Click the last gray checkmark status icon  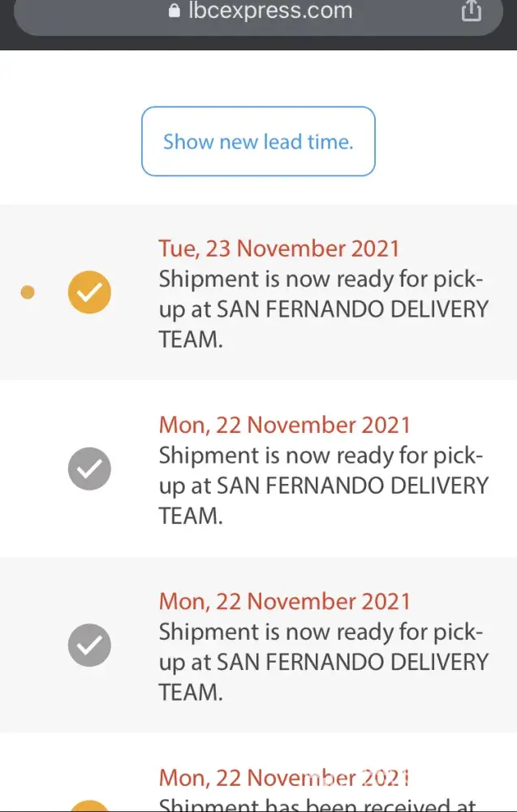(x=89, y=646)
